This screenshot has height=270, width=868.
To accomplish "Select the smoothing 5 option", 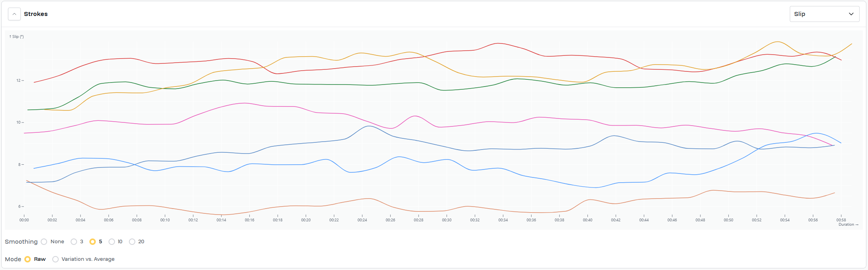I will point(93,242).
